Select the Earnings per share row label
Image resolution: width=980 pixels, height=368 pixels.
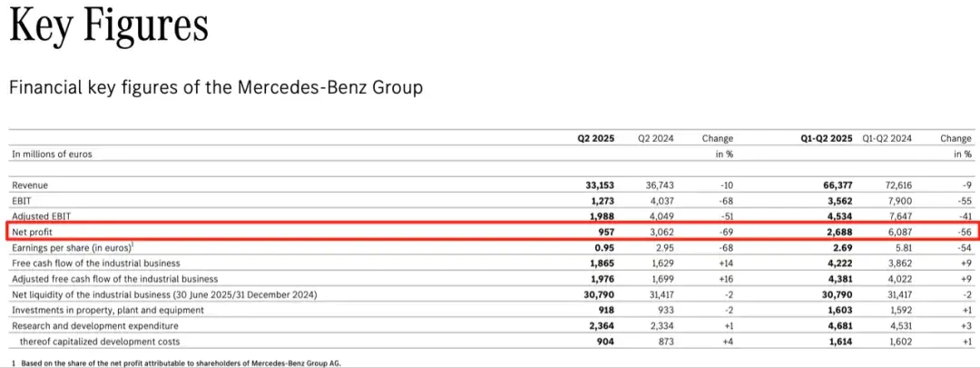[71, 247]
